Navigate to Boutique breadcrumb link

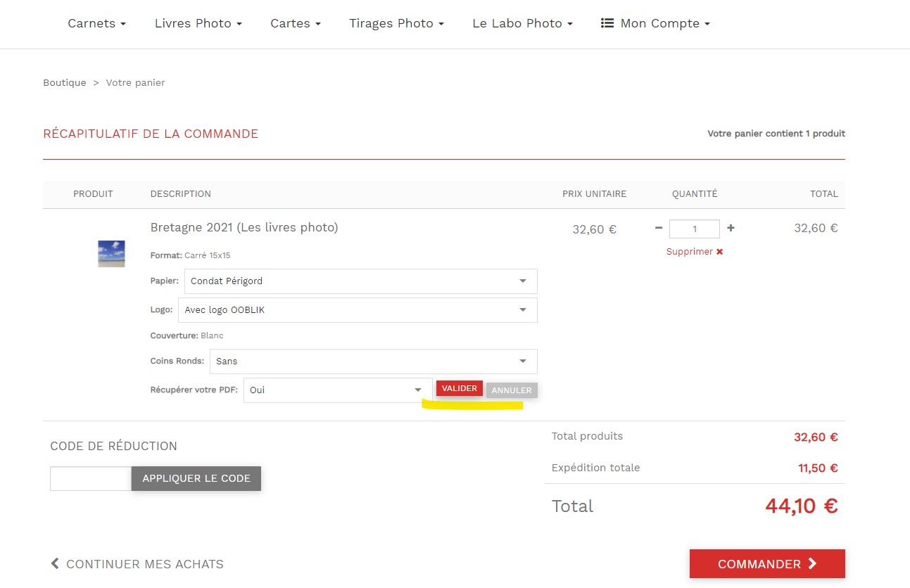(x=65, y=83)
